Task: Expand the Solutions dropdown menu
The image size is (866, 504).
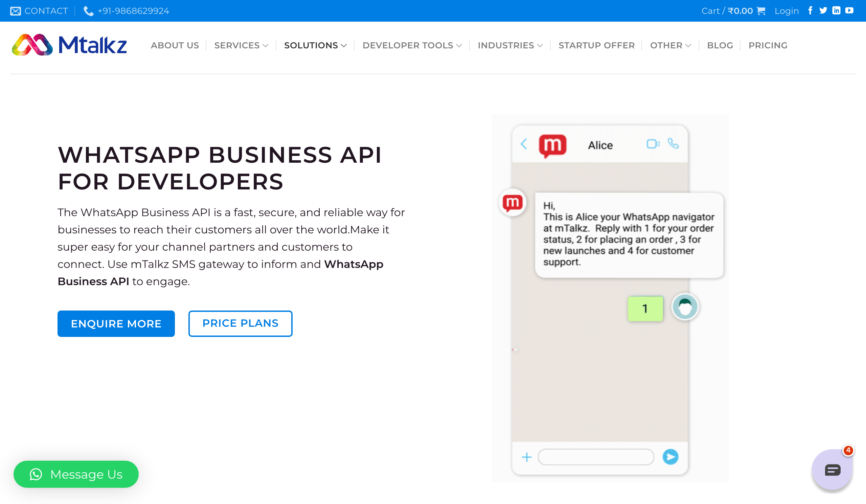Action: (x=315, y=45)
